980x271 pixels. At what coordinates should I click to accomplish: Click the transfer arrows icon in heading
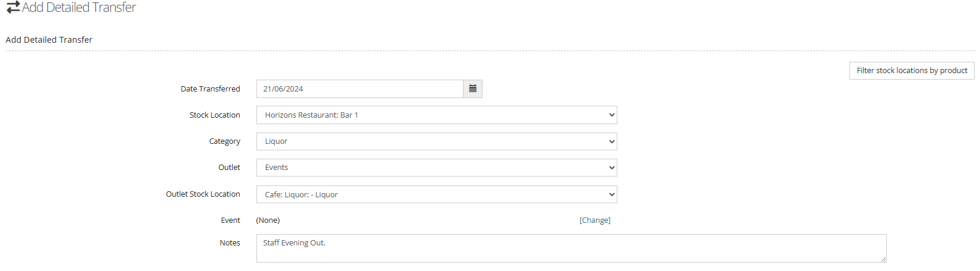(x=13, y=8)
